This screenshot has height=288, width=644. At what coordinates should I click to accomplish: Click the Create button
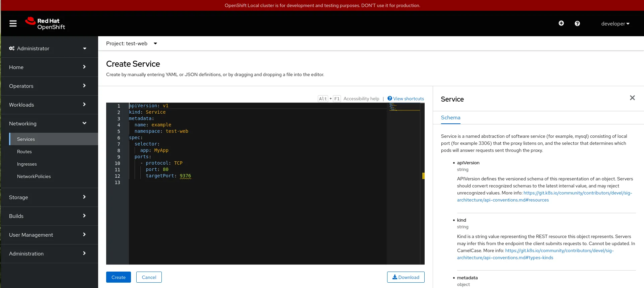[x=119, y=277]
